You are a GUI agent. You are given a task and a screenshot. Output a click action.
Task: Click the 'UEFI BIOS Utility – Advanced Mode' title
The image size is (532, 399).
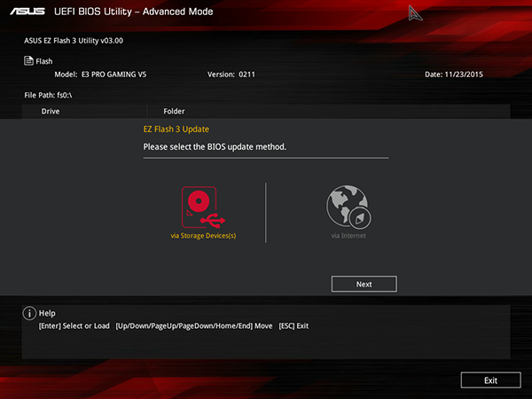coord(134,12)
